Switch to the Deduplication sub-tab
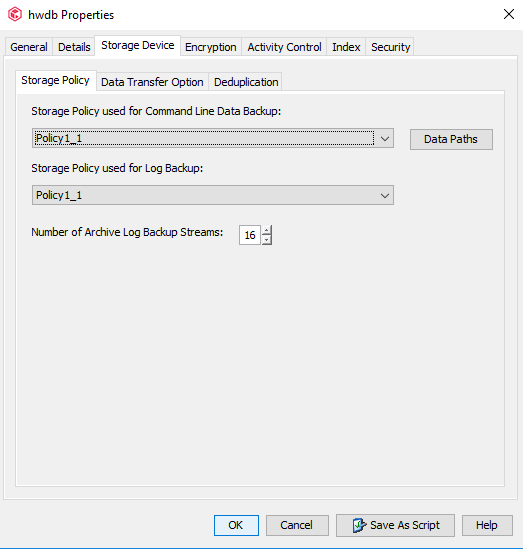The image size is (523, 549). click(x=246, y=82)
